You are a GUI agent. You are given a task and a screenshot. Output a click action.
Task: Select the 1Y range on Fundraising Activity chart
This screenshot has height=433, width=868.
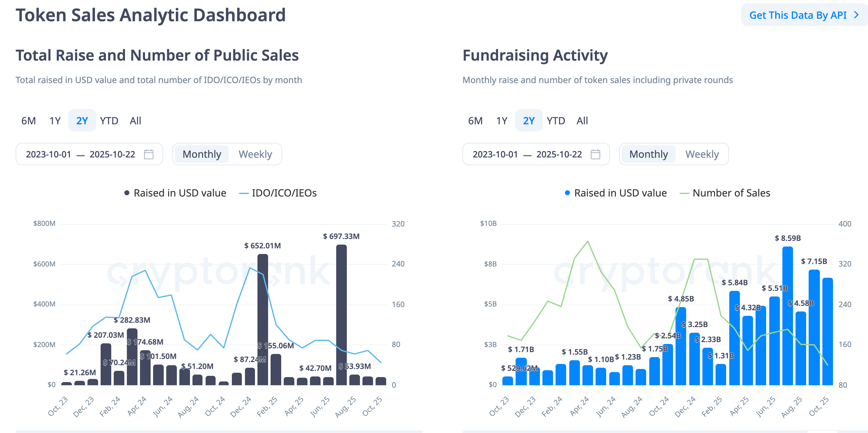501,120
